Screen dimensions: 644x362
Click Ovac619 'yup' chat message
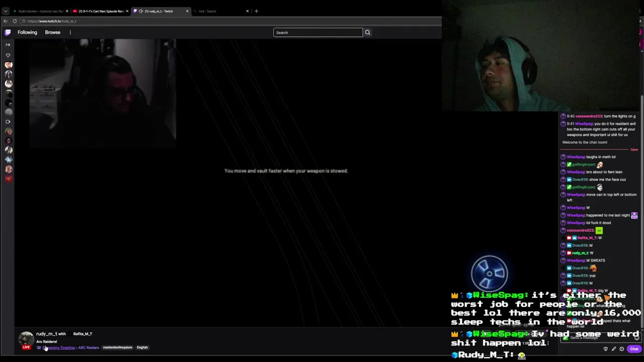click(x=579, y=276)
